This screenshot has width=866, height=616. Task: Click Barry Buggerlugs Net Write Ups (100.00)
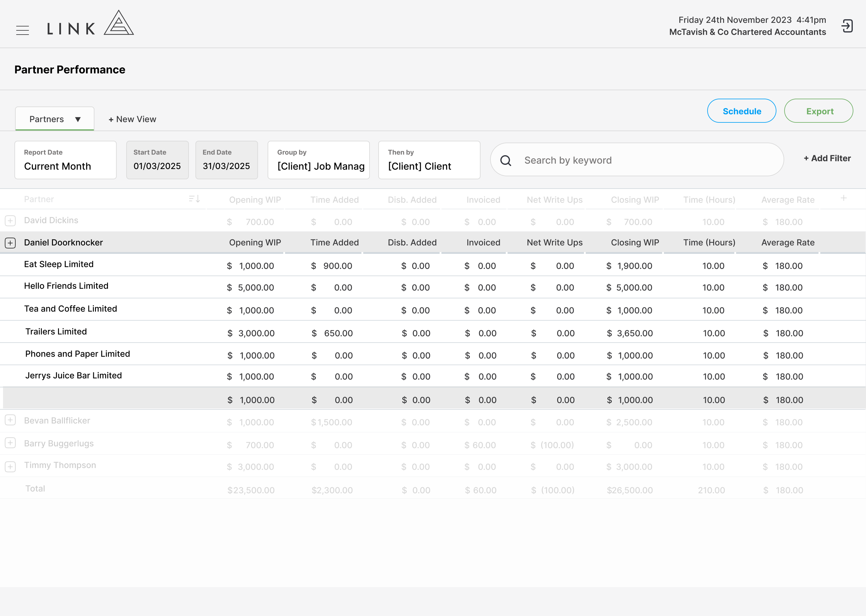click(552, 445)
